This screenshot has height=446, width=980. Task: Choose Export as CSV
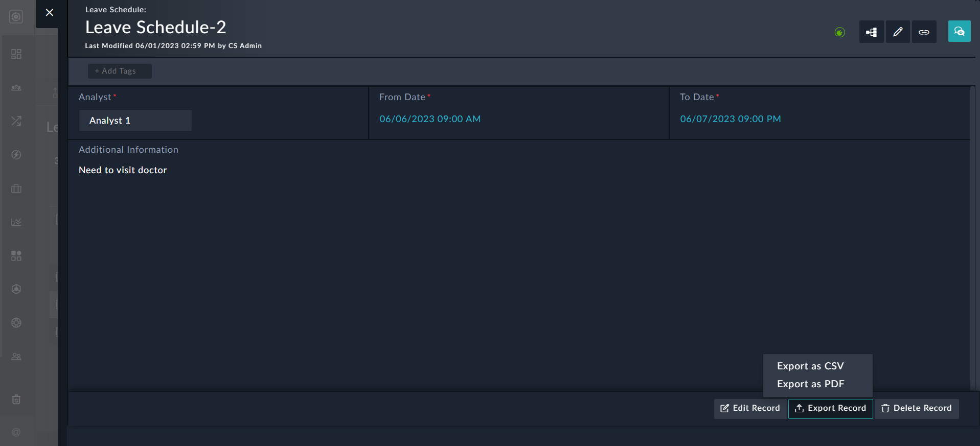click(810, 366)
